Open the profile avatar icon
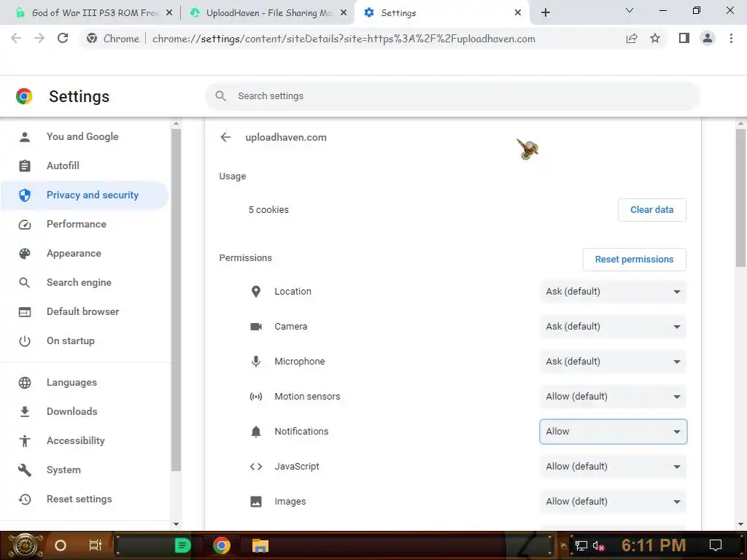Image resolution: width=747 pixels, height=560 pixels. pos(708,39)
